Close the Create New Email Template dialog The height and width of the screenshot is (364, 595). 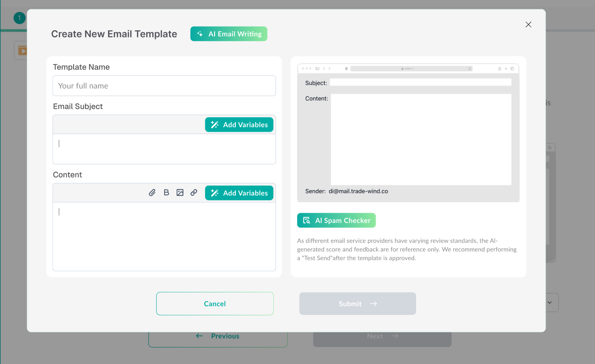(x=529, y=25)
